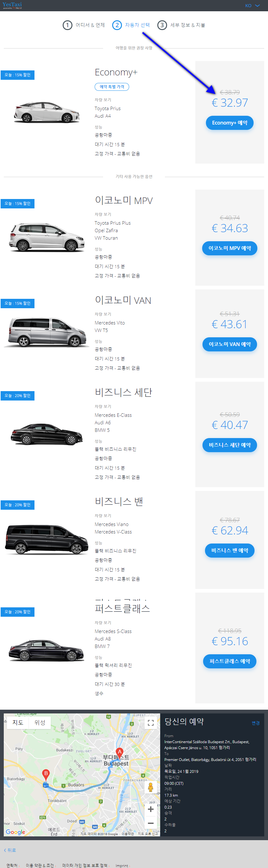
Task: Click the 예약 특별 가격 badge
Action: click(x=112, y=87)
